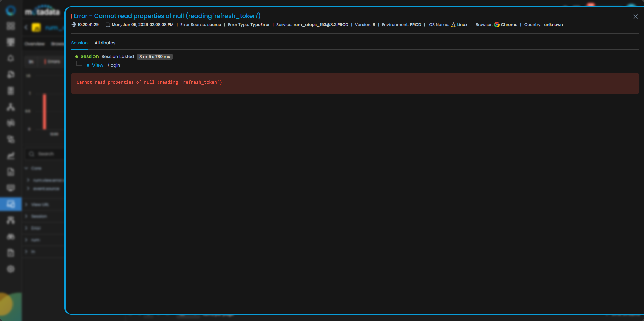Click the red marker before the error title
Image resolution: width=644 pixels, height=321 pixels.
click(72, 16)
